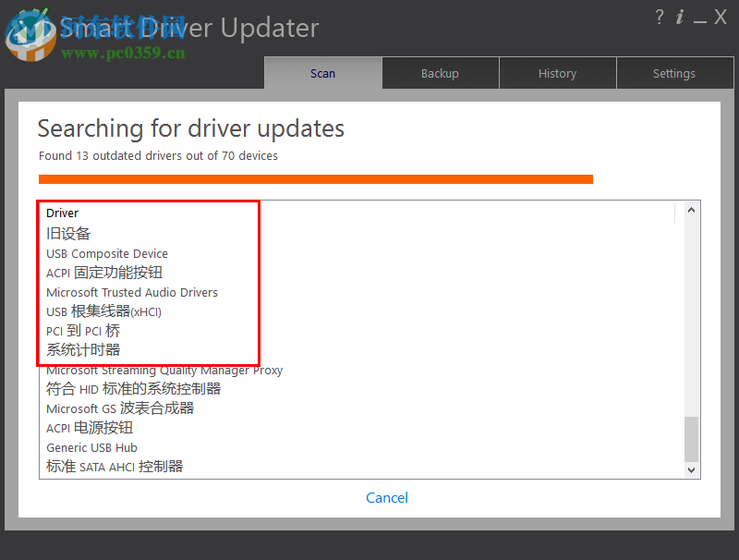Open the Settings tab

pos(673,73)
